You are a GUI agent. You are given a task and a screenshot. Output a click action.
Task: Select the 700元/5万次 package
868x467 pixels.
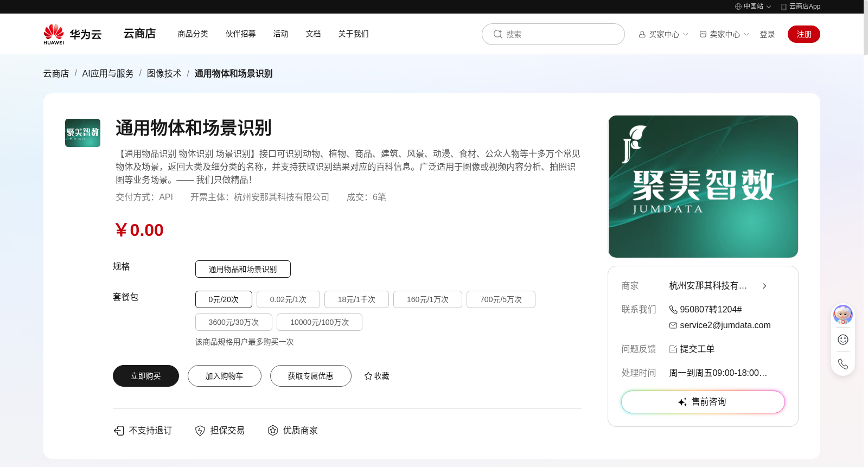(501, 299)
